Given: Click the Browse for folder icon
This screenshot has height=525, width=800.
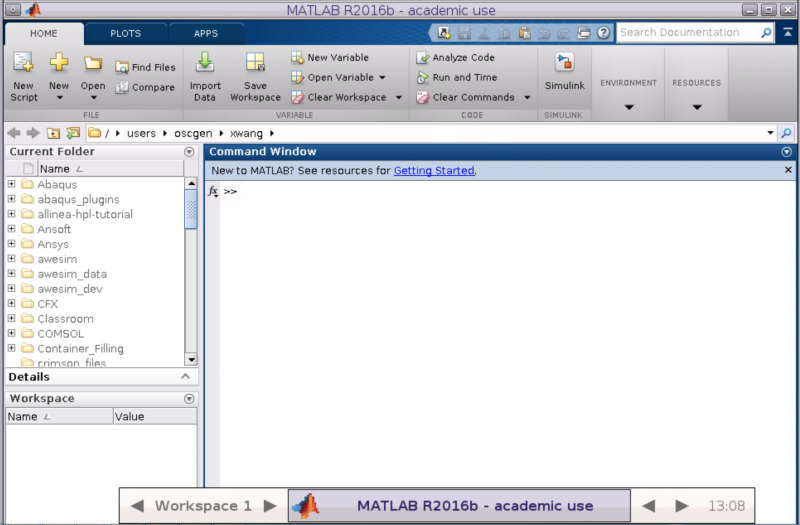Looking at the screenshot, I should point(73,133).
